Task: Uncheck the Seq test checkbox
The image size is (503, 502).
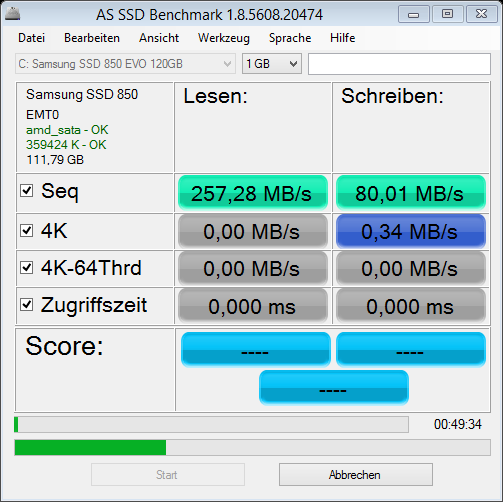Action: (27, 191)
